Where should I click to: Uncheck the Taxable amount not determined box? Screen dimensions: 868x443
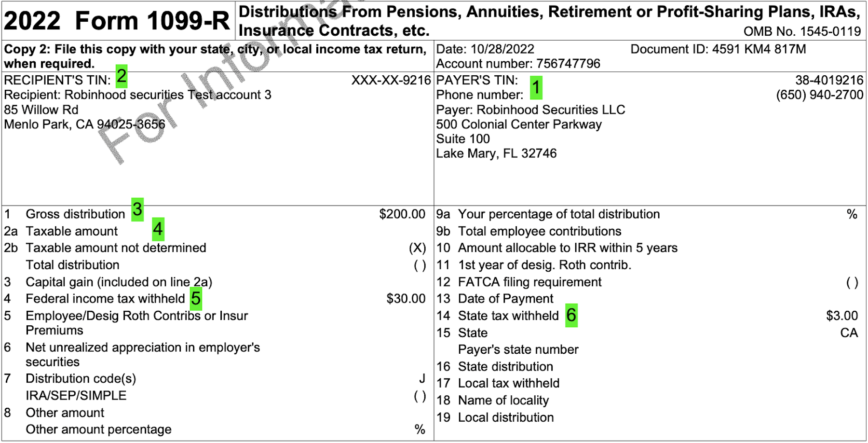[x=418, y=248]
